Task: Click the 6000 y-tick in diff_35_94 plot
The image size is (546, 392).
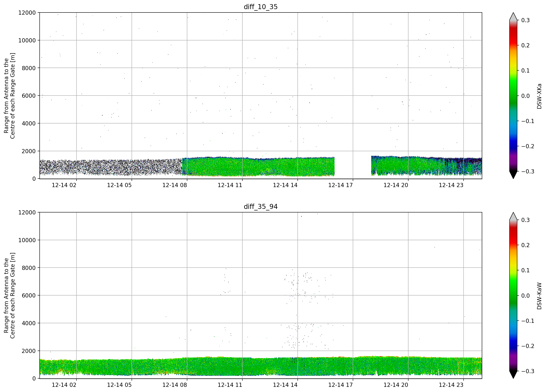Action: (x=29, y=296)
